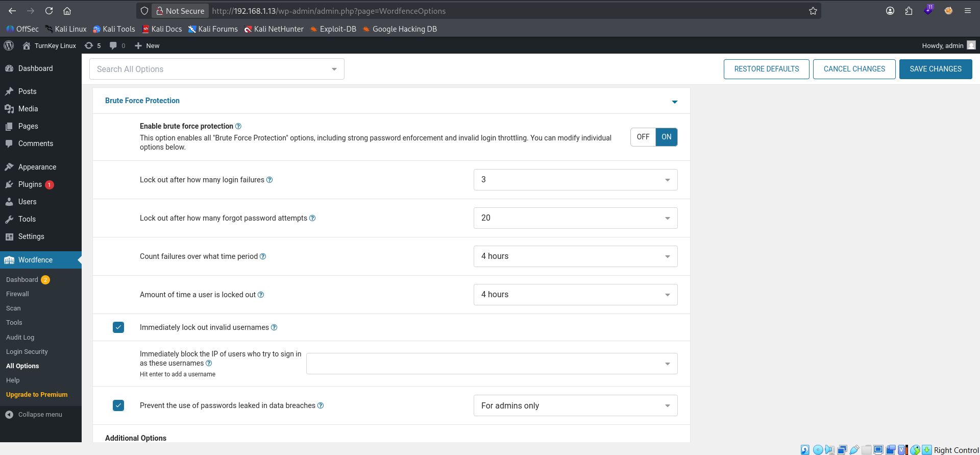This screenshot has width=980, height=455.
Task: Open help icon for passwords leaked in data breaches
Action: [x=321, y=405]
